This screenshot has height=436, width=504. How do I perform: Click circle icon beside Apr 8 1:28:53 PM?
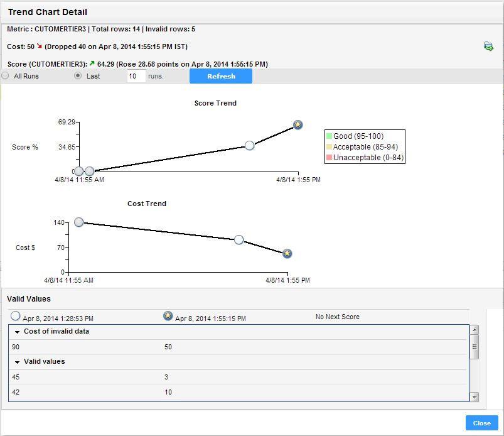pyautogui.click(x=16, y=316)
